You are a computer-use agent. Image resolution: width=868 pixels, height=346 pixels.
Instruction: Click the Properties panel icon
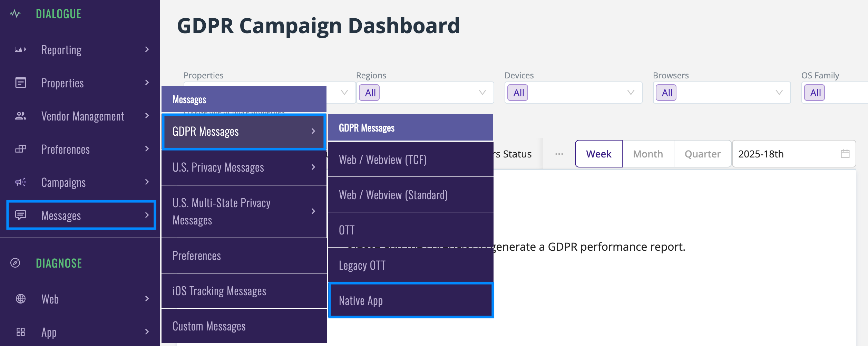click(x=21, y=83)
